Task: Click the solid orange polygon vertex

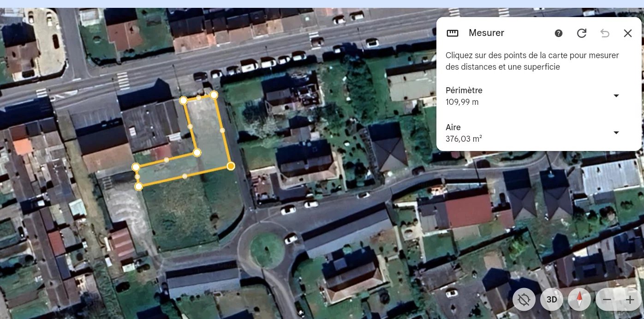Action: pos(231,166)
